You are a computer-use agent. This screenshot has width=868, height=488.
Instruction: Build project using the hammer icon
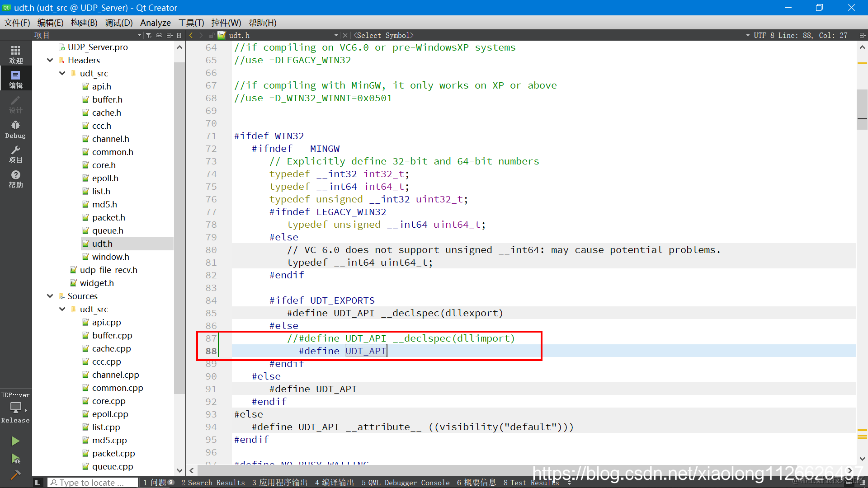(x=15, y=475)
